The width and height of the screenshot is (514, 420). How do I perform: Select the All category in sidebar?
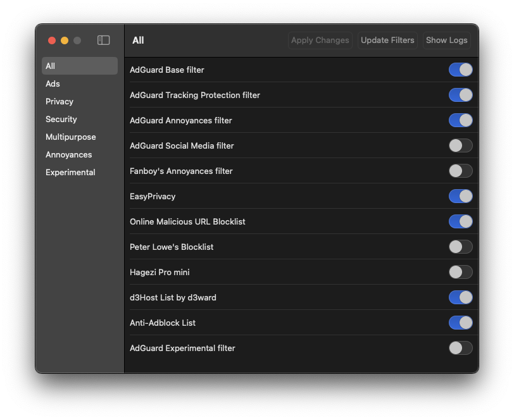pyautogui.click(x=80, y=66)
